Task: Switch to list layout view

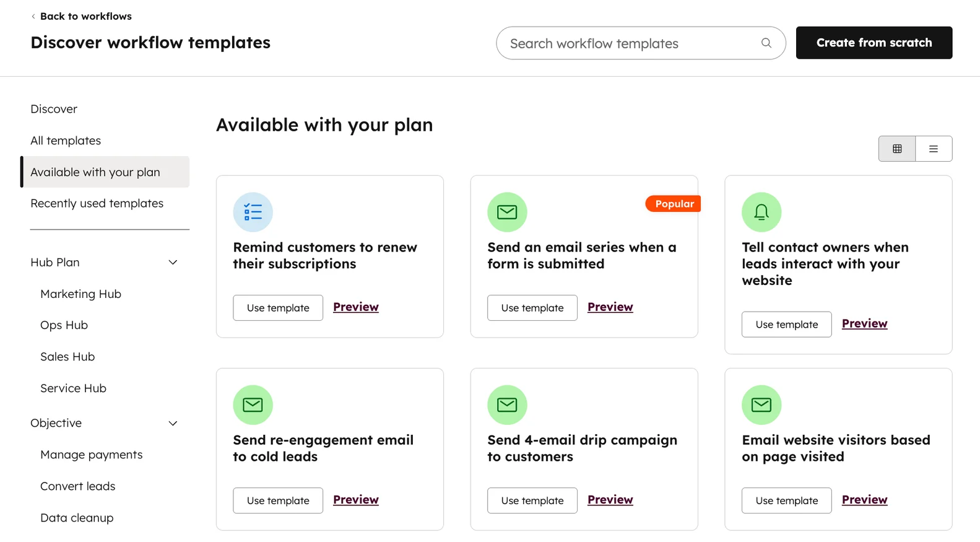Action: [934, 149]
